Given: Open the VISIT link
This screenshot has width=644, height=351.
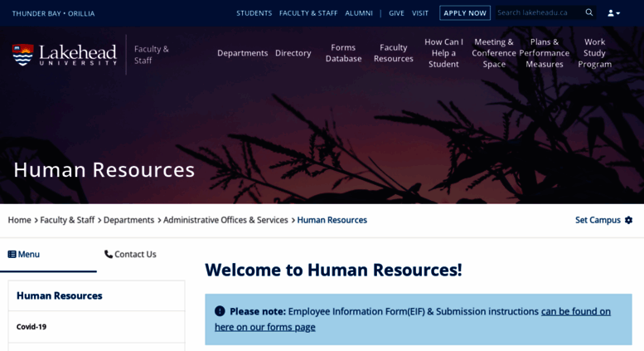Looking at the screenshot, I should click(419, 13).
